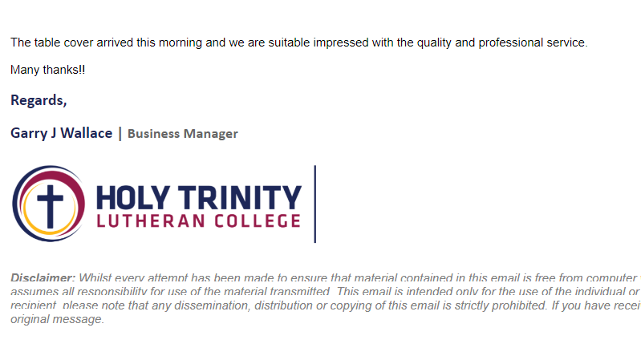Click the 'original message.' disclaimer text
Viewport: 641px width, 364px height.
click(57, 319)
